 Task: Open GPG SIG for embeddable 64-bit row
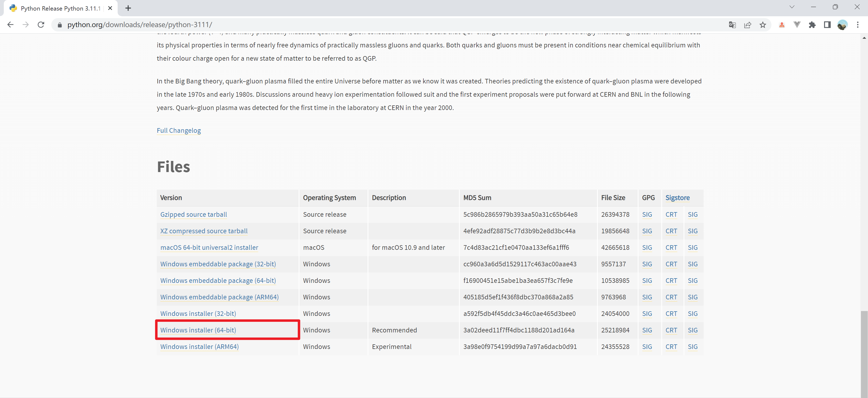click(x=647, y=281)
